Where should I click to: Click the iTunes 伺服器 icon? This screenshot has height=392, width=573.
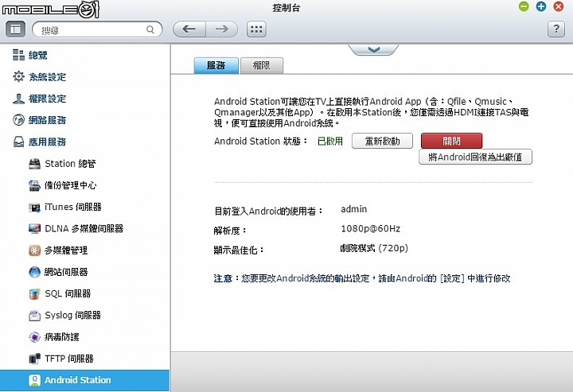point(34,208)
